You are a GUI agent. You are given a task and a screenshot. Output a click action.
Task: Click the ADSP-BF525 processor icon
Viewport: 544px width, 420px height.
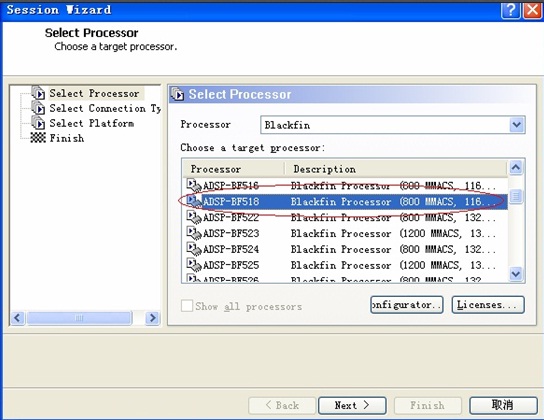pos(194,265)
